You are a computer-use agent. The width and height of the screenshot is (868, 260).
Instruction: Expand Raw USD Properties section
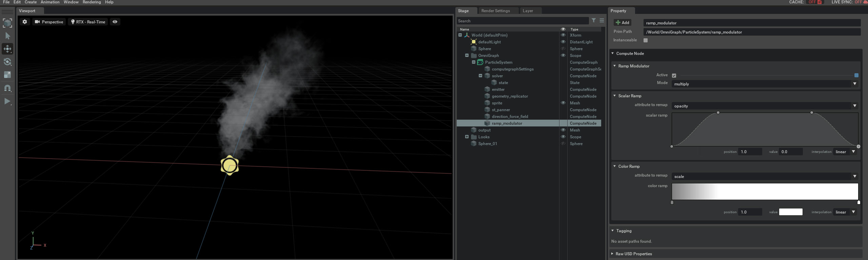pos(612,254)
